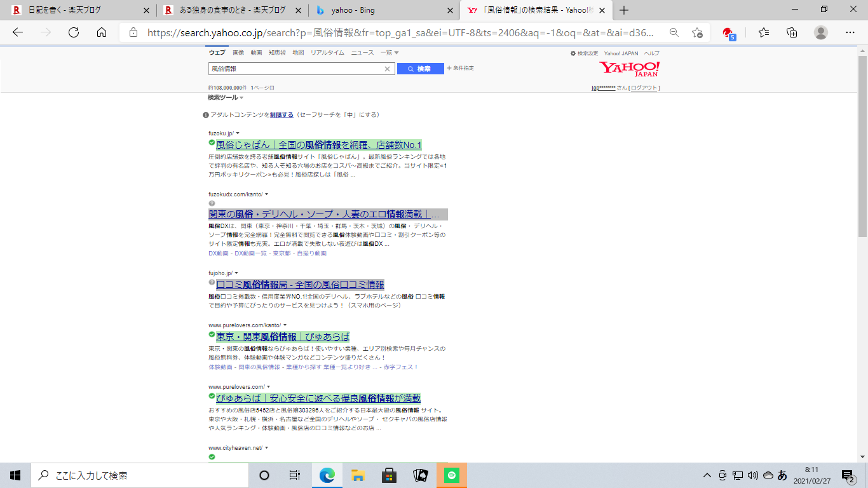
Task: Toggle the Japanese IME あ indicator
Action: [x=782, y=475]
